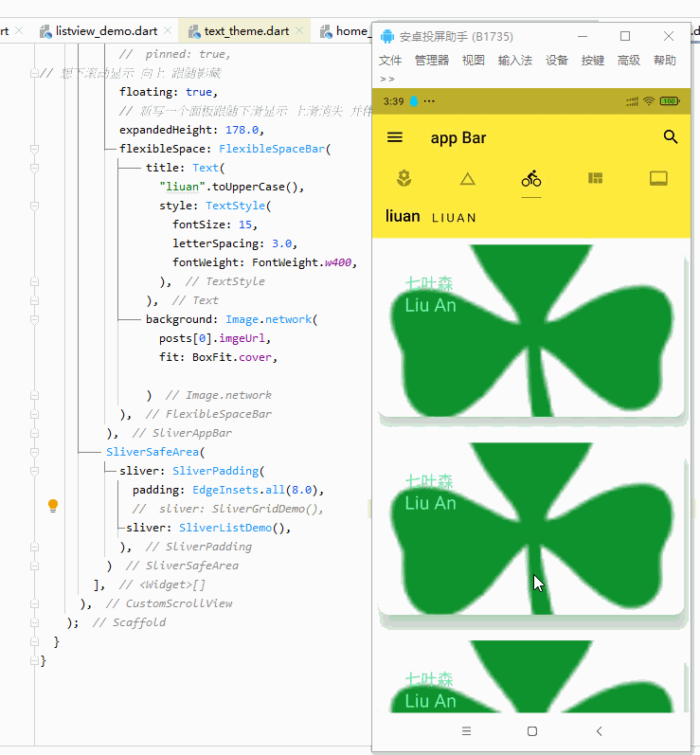Click the second clover image card
Screen dimensions: 700x755
click(531, 529)
